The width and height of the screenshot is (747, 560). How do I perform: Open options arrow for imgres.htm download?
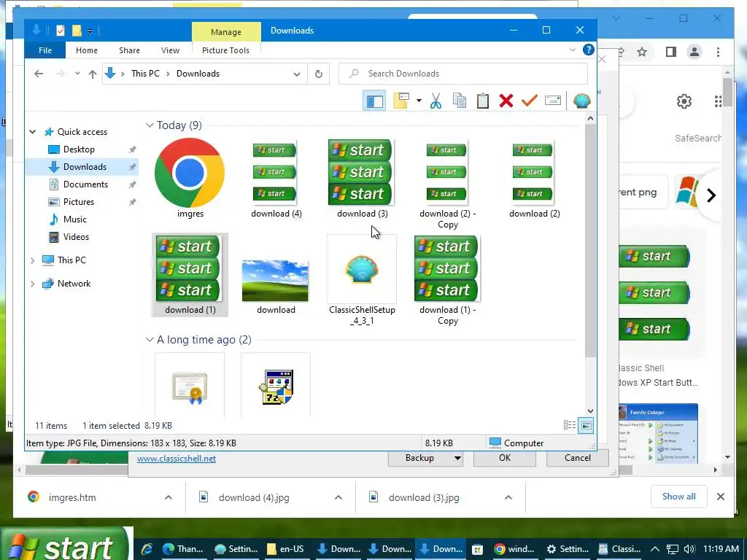pyautogui.click(x=169, y=497)
